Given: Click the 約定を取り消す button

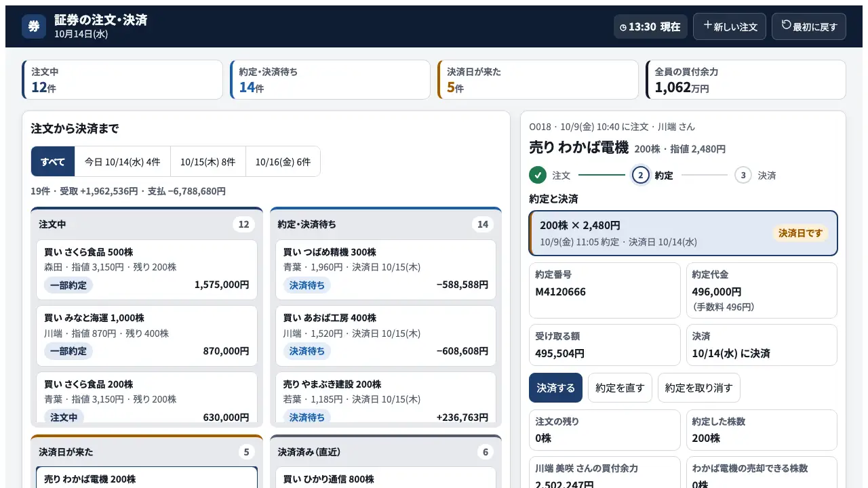Looking at the screenshot, I should click(x=699, y=388).
